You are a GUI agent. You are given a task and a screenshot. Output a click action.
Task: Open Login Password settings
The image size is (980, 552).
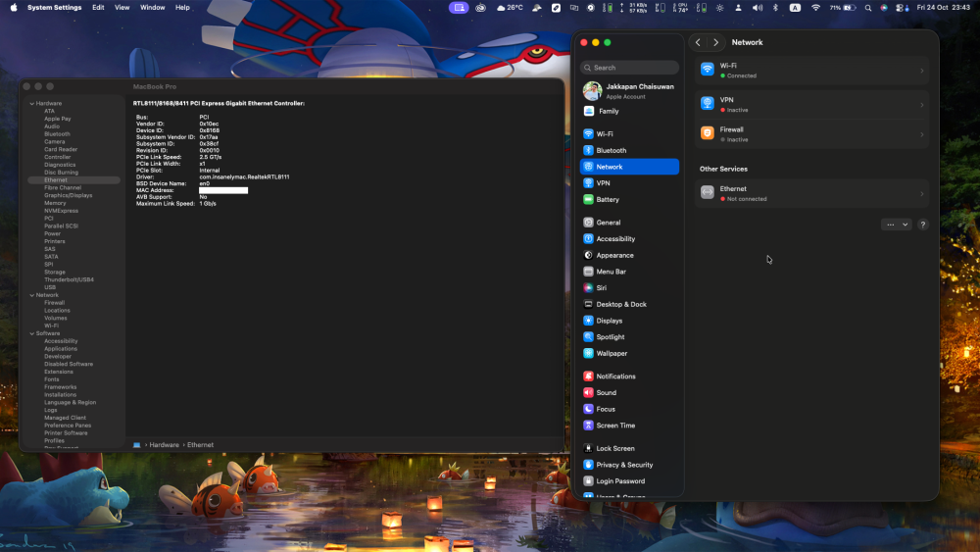point(629,480)
